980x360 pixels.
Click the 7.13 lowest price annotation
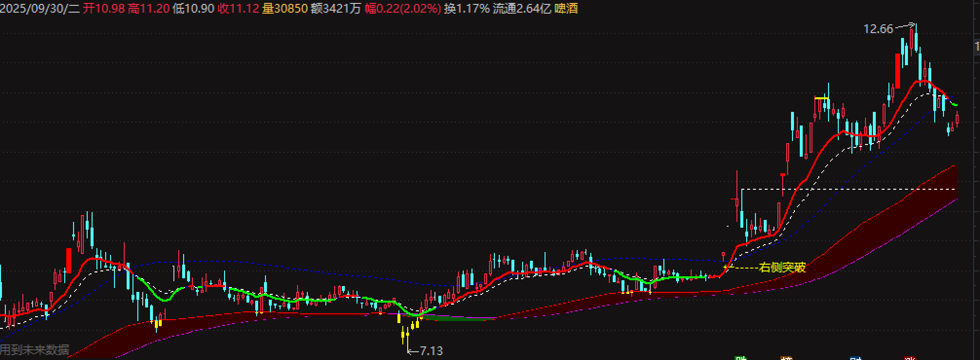pos(431,350)
